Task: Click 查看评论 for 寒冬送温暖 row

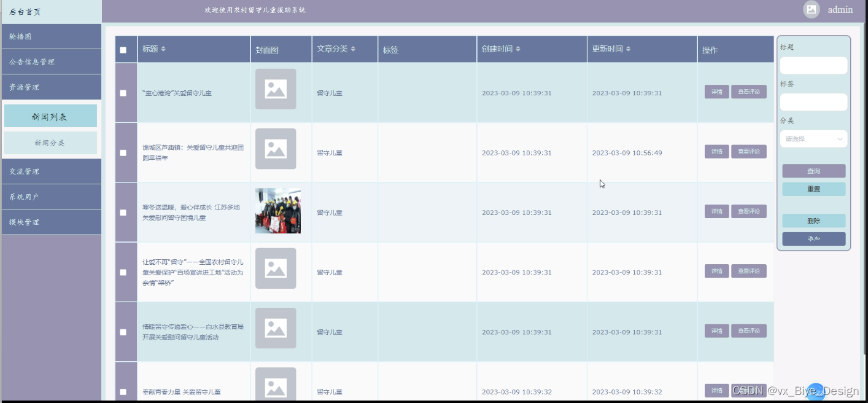Action: tap(748, 211)
